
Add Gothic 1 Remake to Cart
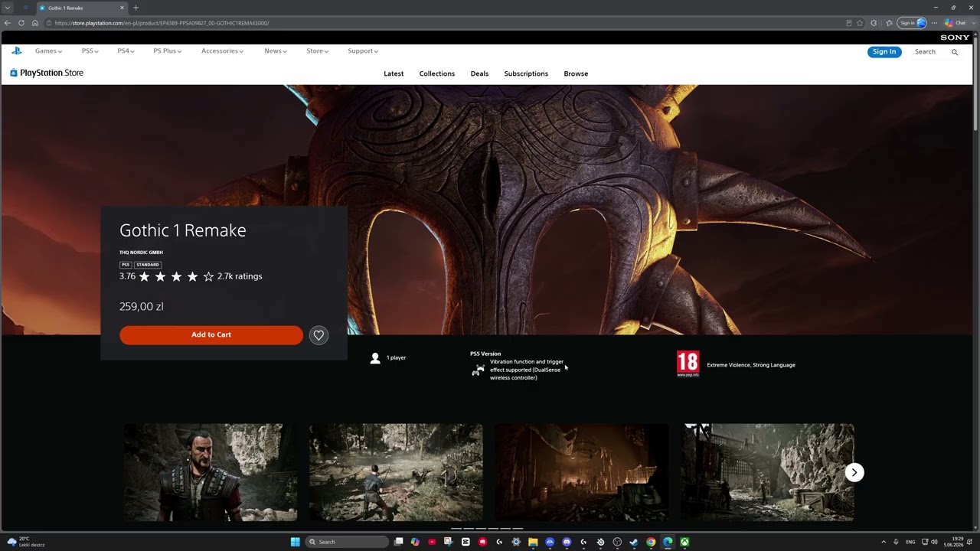pos(211,335)
